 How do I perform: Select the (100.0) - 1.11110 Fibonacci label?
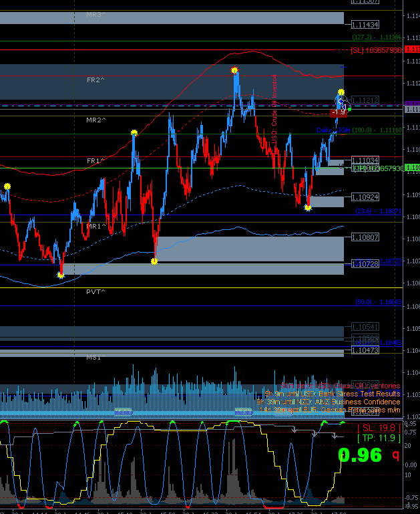(x=377, y=130)
